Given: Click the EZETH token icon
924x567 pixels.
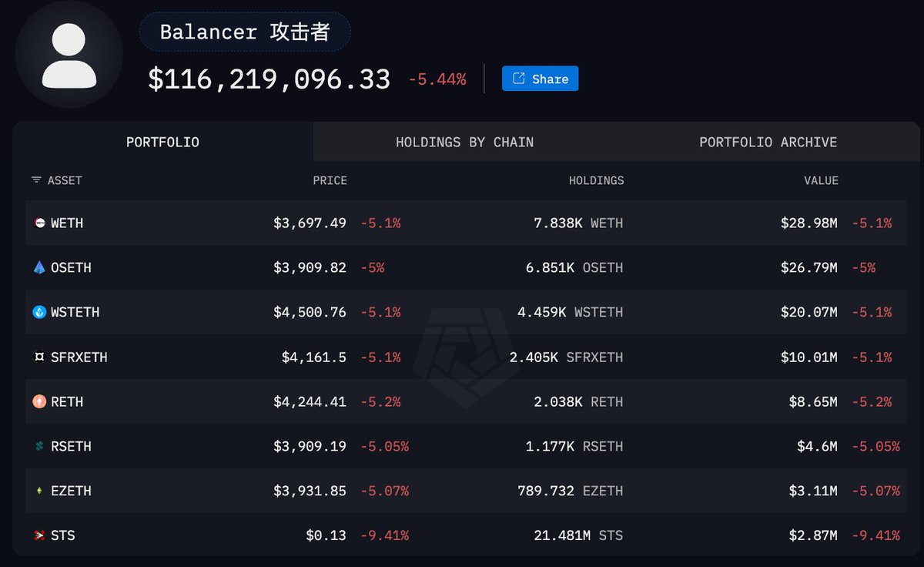Looking at the screenshot, I should tap(39, 492).
